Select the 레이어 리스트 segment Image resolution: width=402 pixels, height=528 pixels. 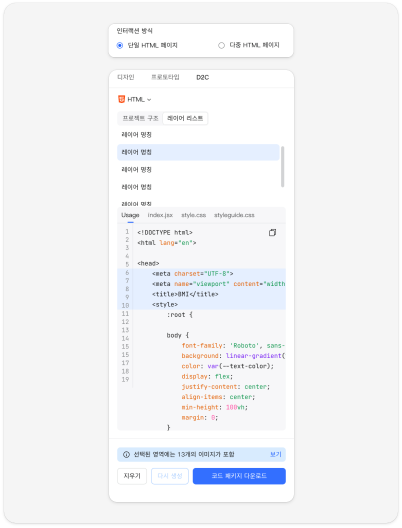point(185,118)
